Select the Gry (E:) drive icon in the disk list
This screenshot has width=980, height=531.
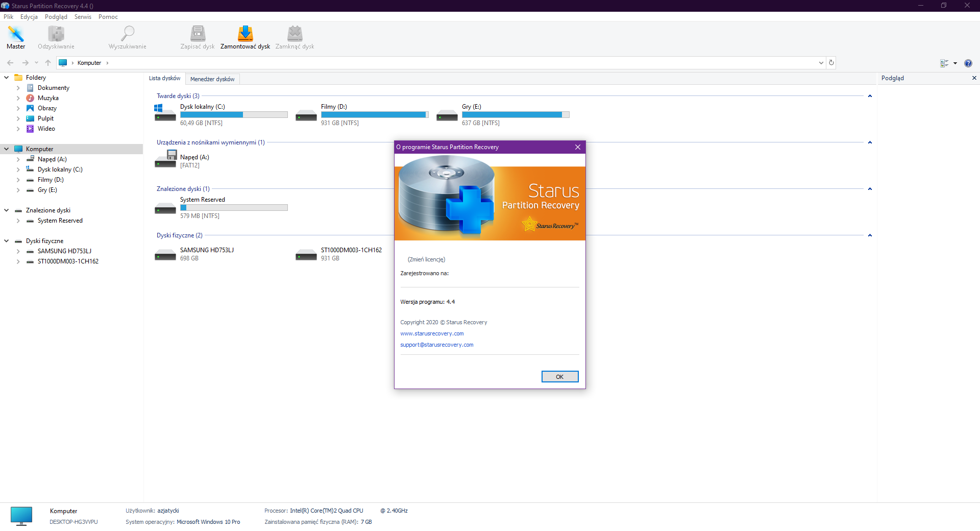(447, 115)
